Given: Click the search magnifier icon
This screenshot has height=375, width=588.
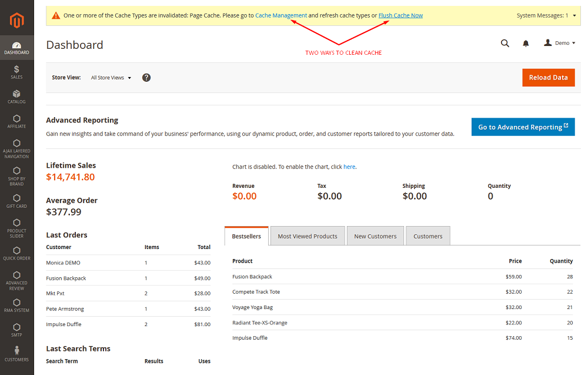Looking at the screenshot, I should tap(505, 43).
